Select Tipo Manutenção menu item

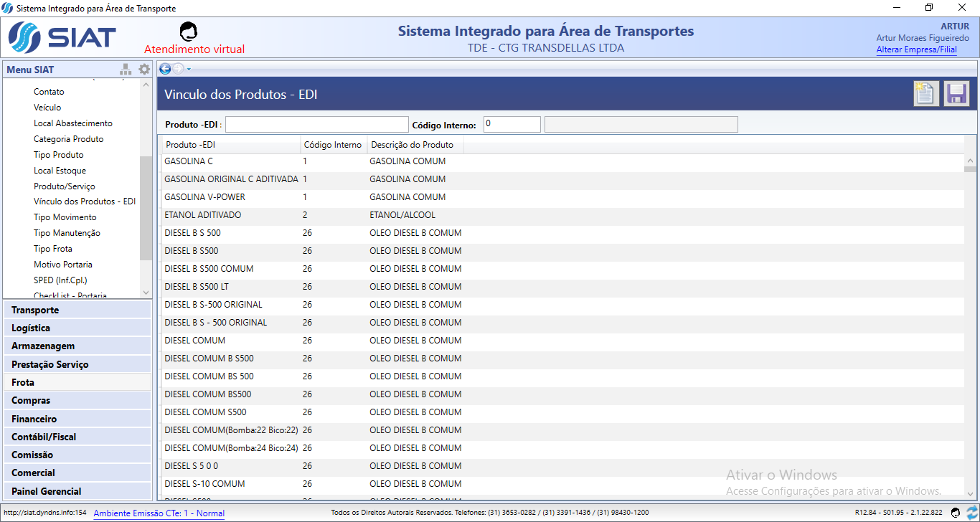pyautogui.click(x=67, y=233)
